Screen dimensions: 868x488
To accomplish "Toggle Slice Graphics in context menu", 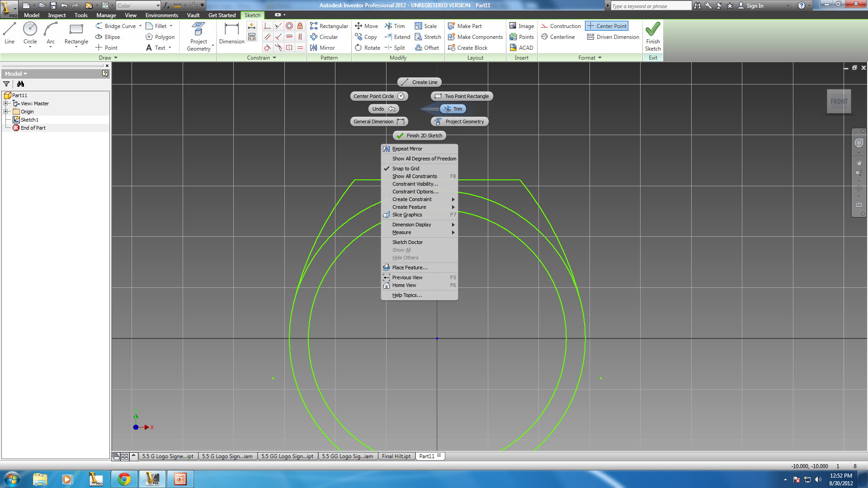I will [420, 215].
